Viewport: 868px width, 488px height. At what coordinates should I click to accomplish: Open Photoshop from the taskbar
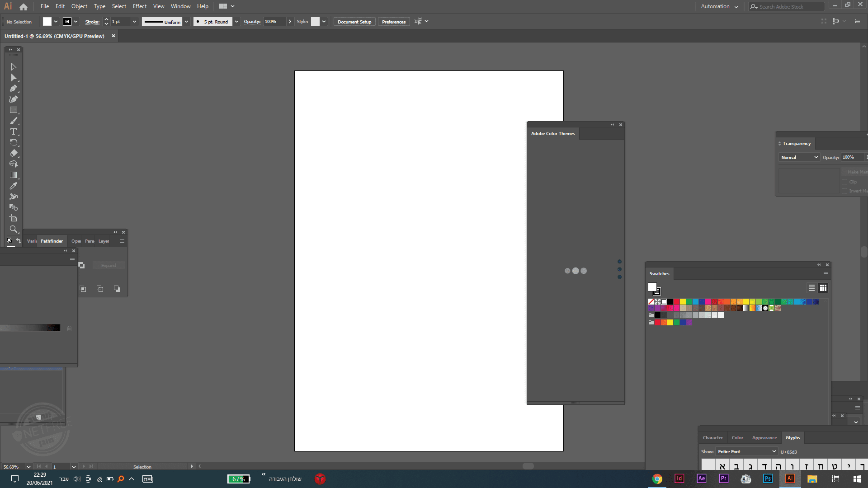coord(768,479)
